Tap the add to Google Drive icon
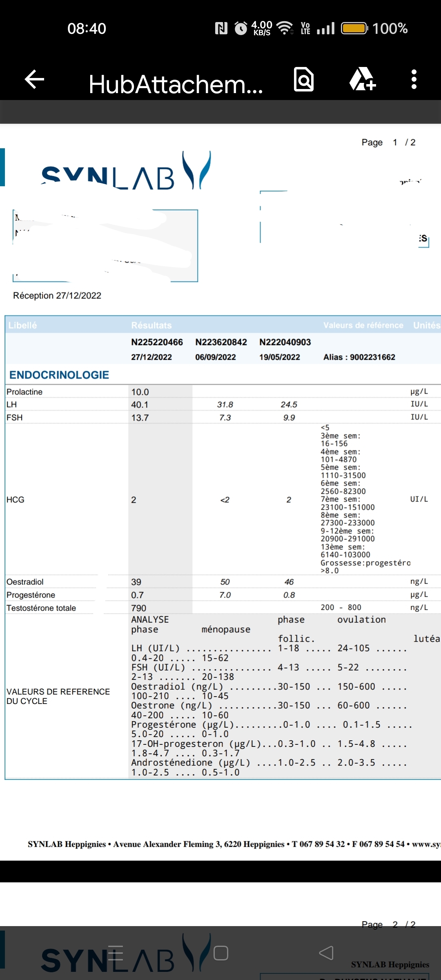Viewport: 441px width, 980px height. 362,79
